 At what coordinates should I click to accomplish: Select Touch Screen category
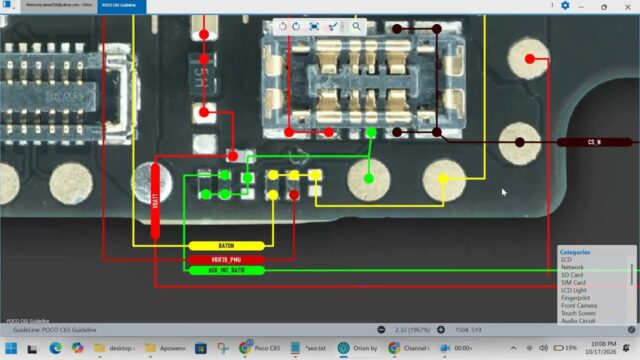578,313
